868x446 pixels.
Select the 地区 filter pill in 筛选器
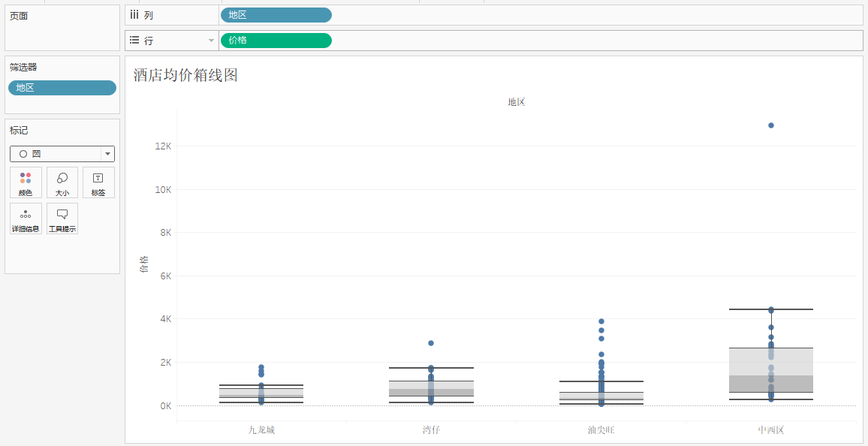pyautogui.click(x=62, y=87)
